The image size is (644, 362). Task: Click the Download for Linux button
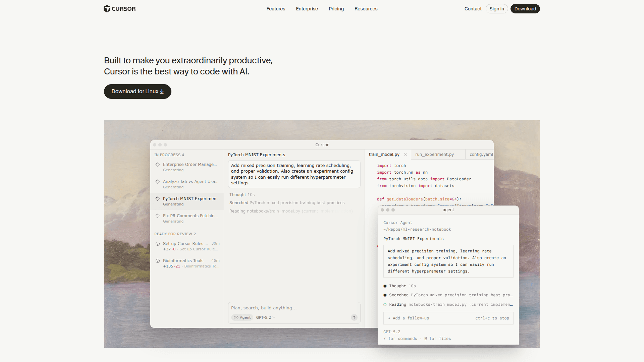138,92
